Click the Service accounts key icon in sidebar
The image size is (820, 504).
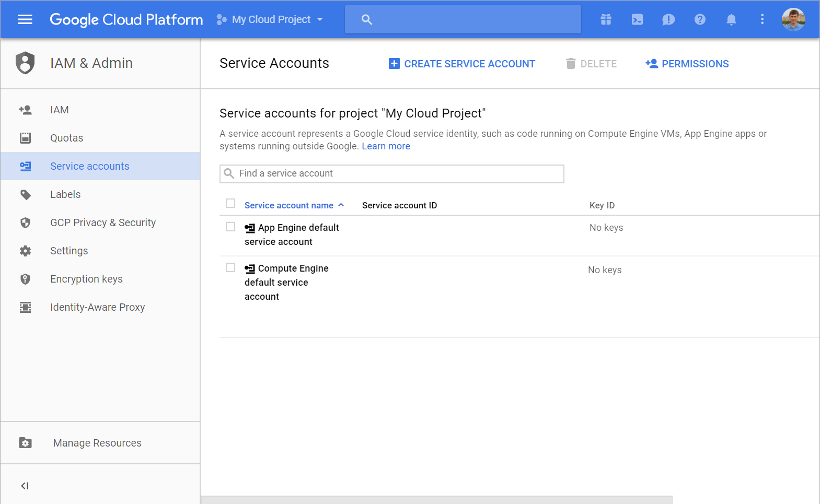[x=25, y=166]
